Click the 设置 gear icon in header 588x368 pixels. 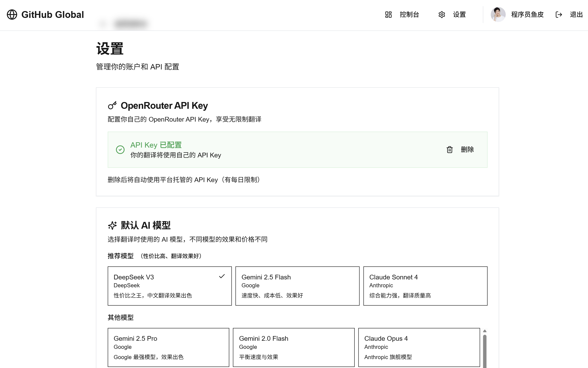441,15
